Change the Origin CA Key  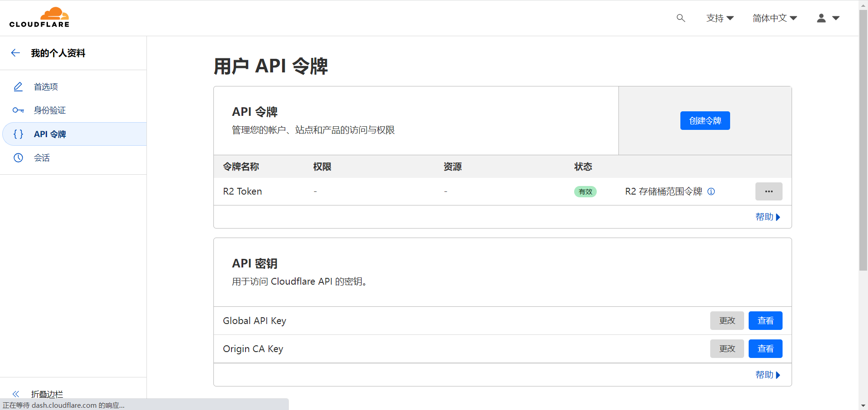[x=726, y=349]
